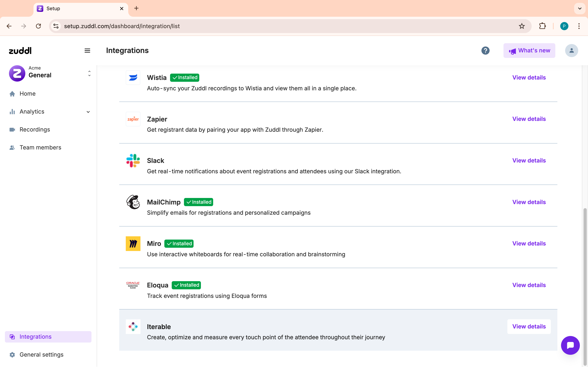Open the tab search dropdown arrow
Screen dimensions: 588x367
[x=579, y=9]
